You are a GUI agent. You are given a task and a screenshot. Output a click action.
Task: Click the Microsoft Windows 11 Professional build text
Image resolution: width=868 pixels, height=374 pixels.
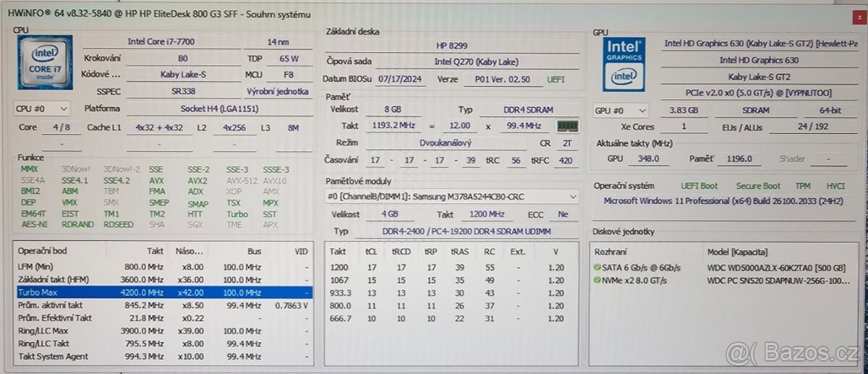click(x=724, y=200)
